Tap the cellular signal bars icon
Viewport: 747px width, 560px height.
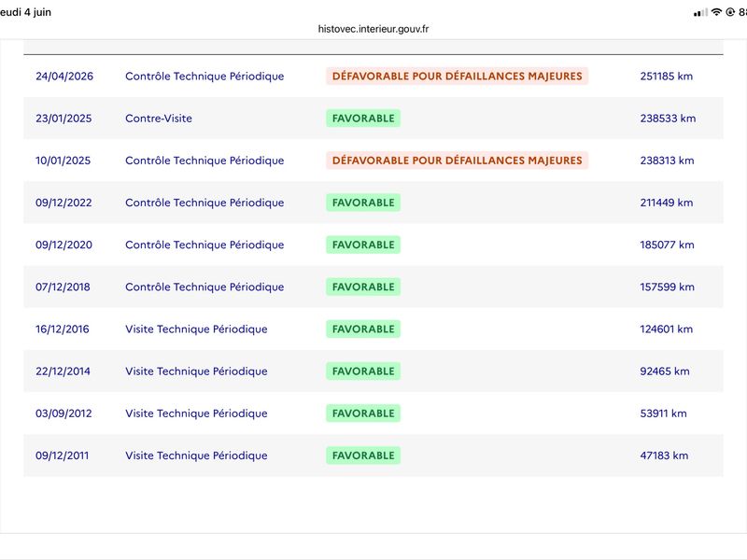click(x=700, y=13)
